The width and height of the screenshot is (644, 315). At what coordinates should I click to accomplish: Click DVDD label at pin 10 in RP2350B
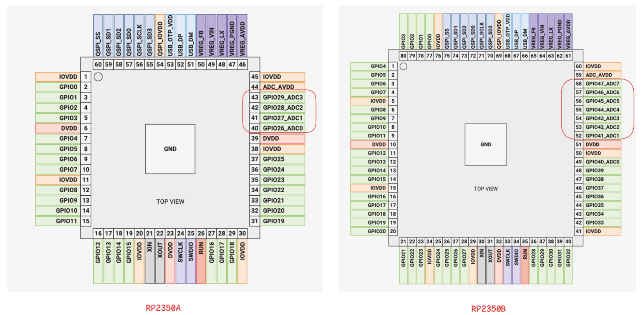[370, 145]
